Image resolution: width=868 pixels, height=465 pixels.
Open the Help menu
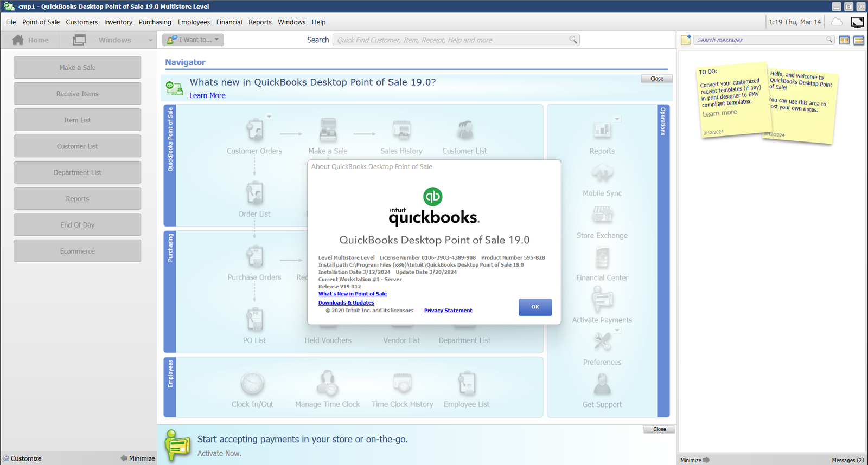(x=319, y=22)
